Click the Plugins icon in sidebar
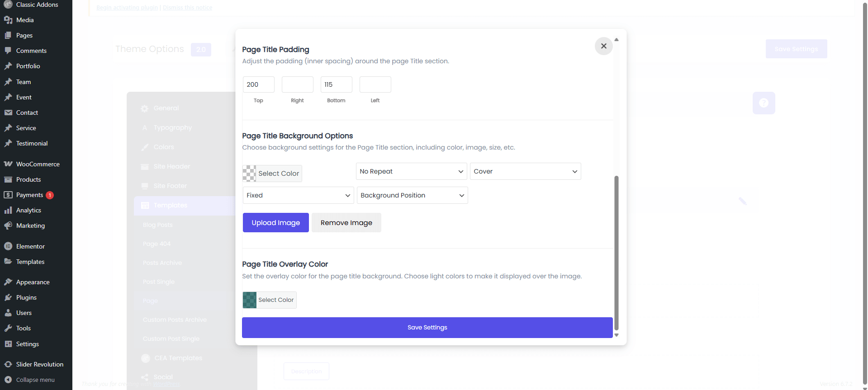868x390 pixels. tap(8, 297)
